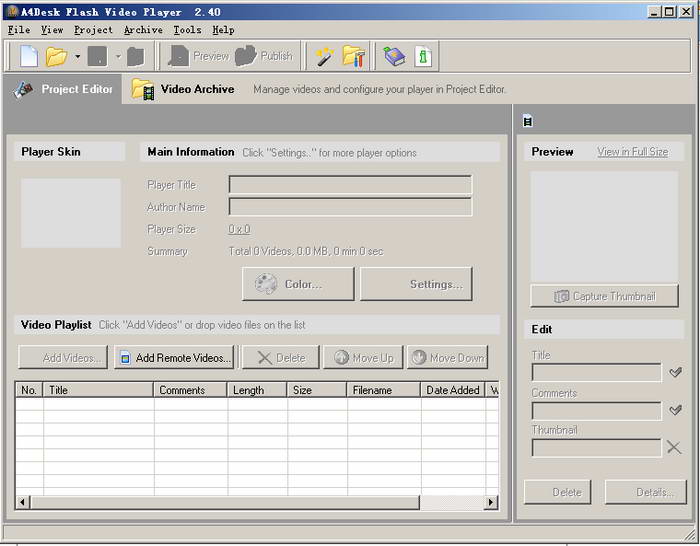Screen dimensions: 700x546
Task: Open the Color... palette button
Action: click(x=298, y=284)
